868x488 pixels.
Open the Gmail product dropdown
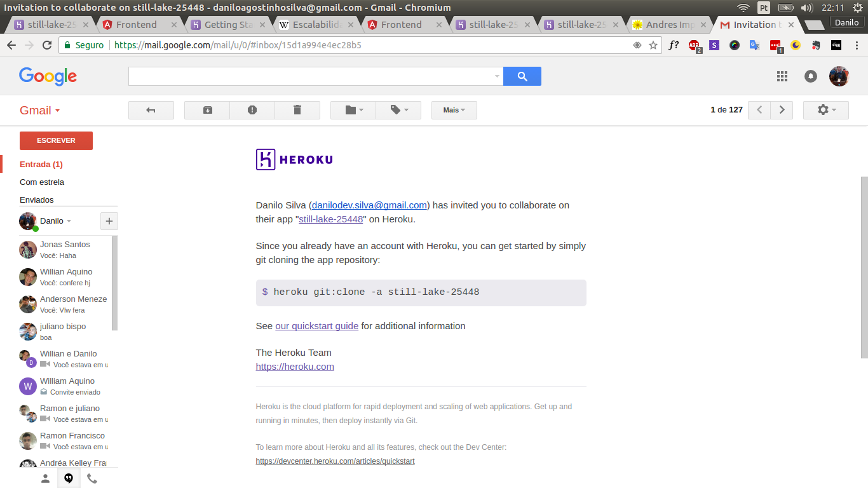40,110
